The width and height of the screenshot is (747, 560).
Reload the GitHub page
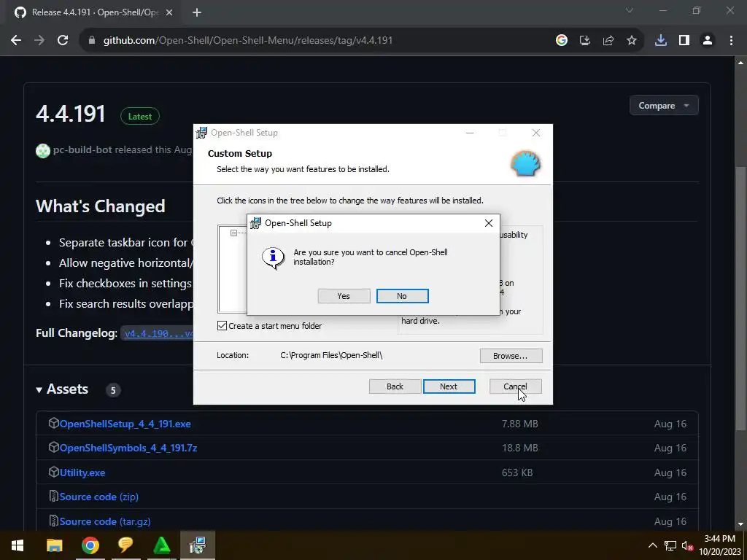coord(63,41)
